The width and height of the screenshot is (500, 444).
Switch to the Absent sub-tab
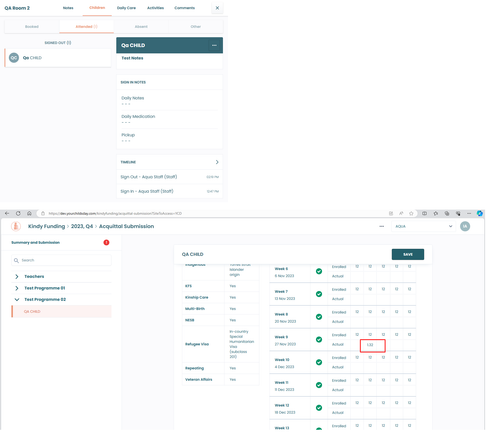[141, 27]
